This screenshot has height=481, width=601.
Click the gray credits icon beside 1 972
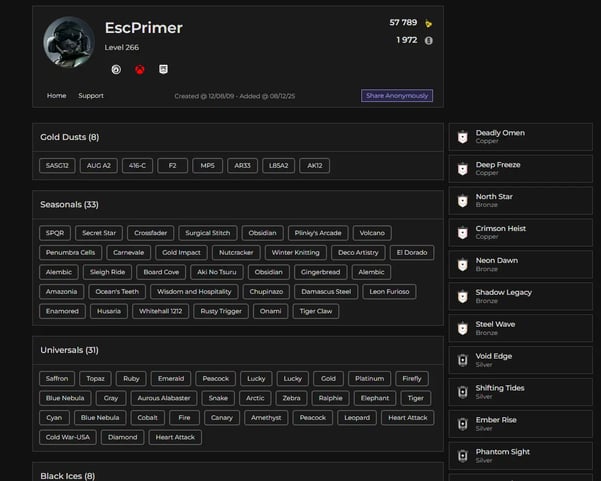click(x=429, y=41)
